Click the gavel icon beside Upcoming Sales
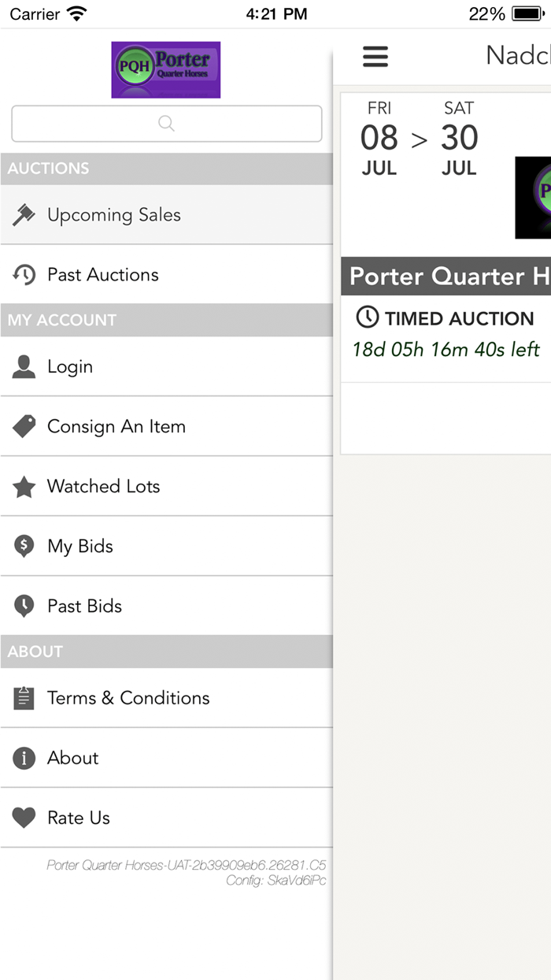The height and width of the screenshot is (980, 551). pos(24,215)
